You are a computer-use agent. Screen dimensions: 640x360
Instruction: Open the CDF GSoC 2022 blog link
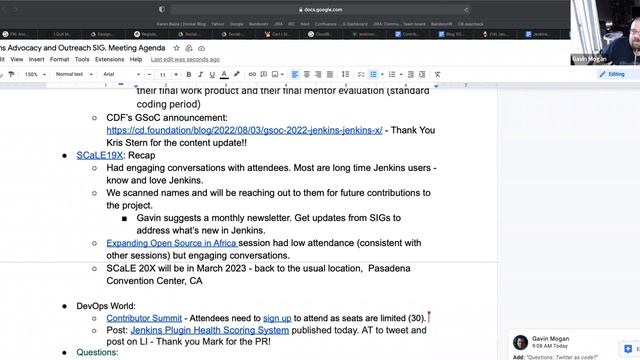coord(244,130)
